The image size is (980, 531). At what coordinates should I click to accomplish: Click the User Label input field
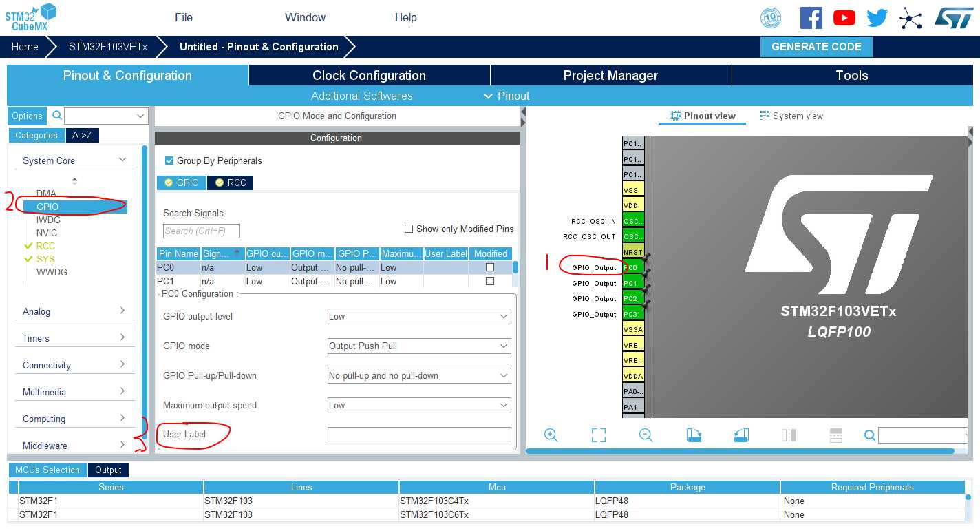pos(419,434)
